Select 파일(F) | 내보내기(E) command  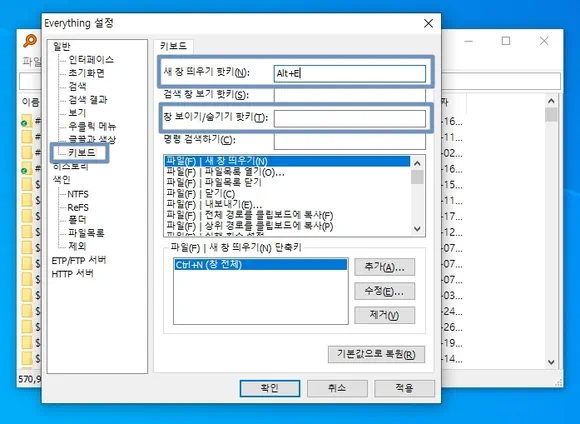pos(287,204)
